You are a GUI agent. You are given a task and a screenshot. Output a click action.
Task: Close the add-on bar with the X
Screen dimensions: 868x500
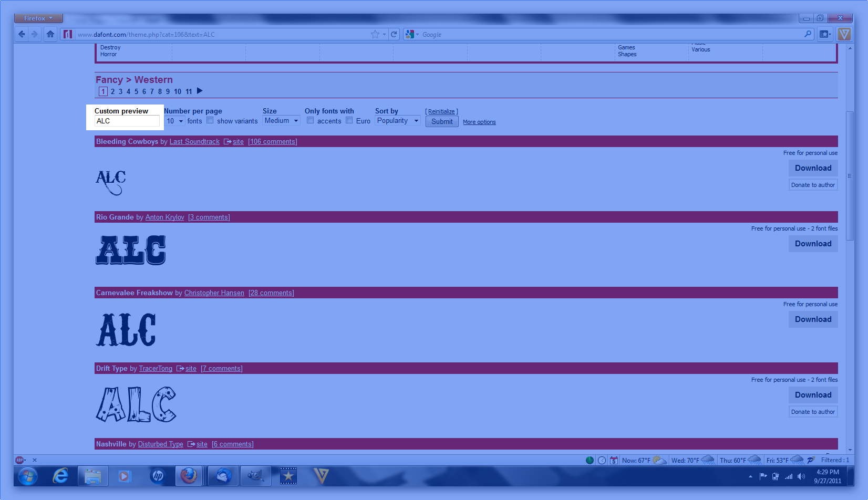pyautogui.click(x=35, y=460)
